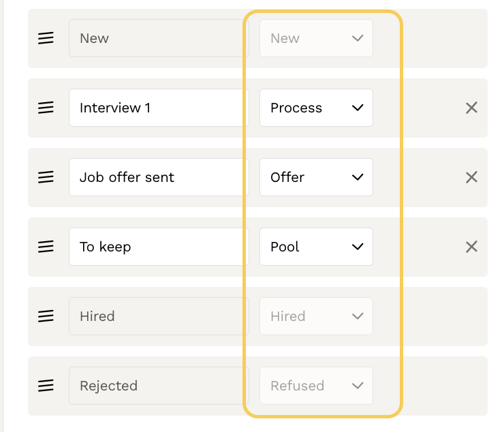Click the drag handle for Rejected row
504x432 pixels.
click(x=46, y=386)
